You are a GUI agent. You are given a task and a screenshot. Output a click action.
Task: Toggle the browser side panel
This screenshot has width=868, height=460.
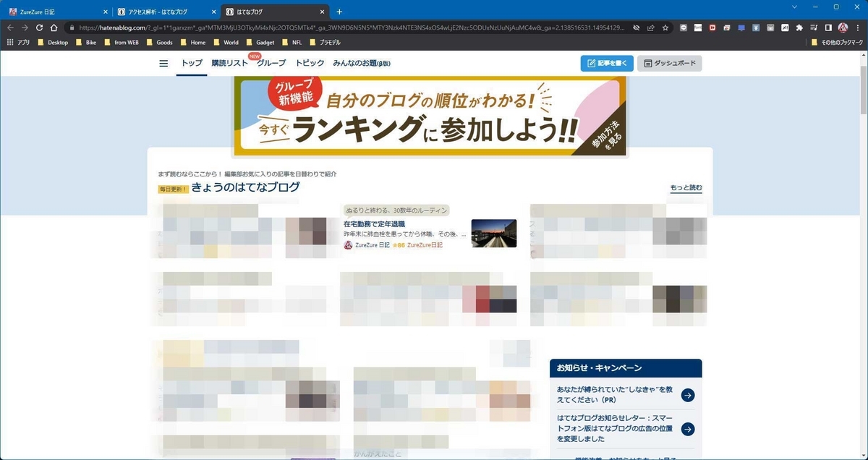[x=828, y=27]
